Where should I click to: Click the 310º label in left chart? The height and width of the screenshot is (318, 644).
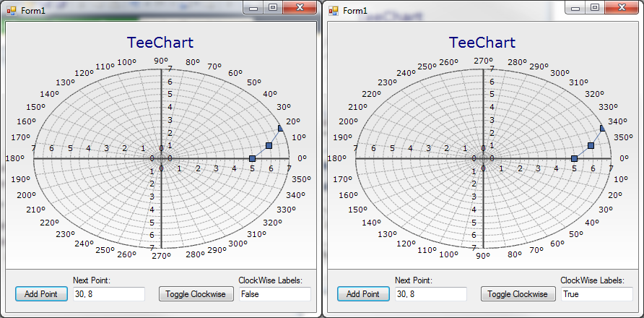pos(258,234)
